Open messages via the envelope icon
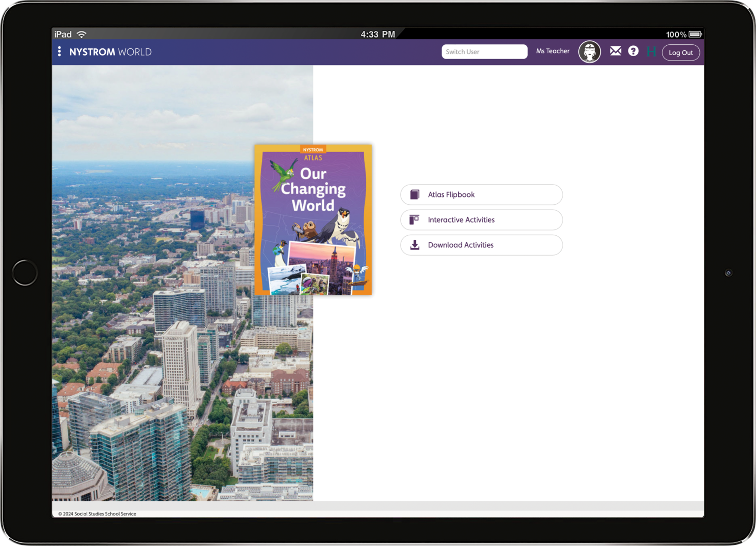Image resolution: width=756 pixels, height=546 pixels. pyautogui.click(x=615, y=51)
